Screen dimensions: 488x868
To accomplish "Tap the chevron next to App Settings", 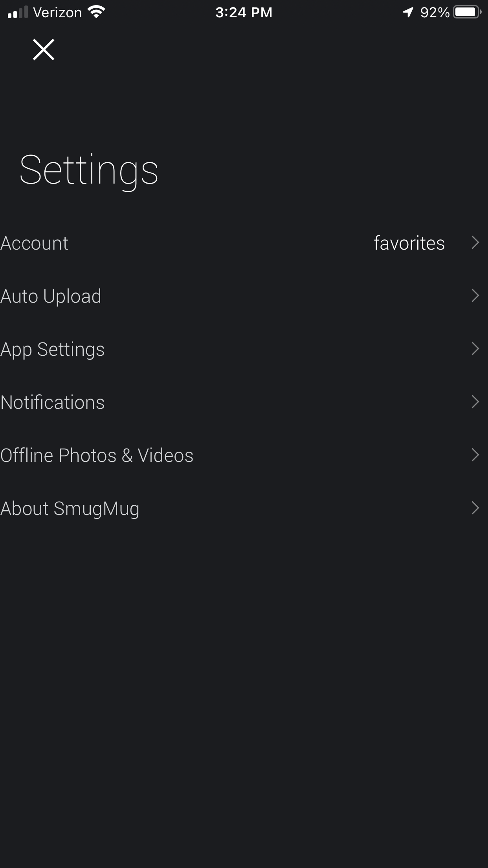I will click(x=475, y=349).
